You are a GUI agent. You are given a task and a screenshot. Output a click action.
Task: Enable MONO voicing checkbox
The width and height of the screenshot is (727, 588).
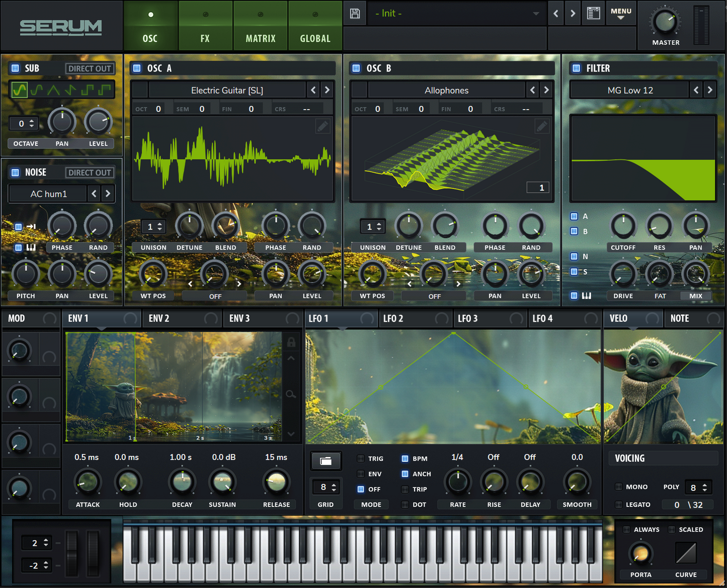(619, 487)
